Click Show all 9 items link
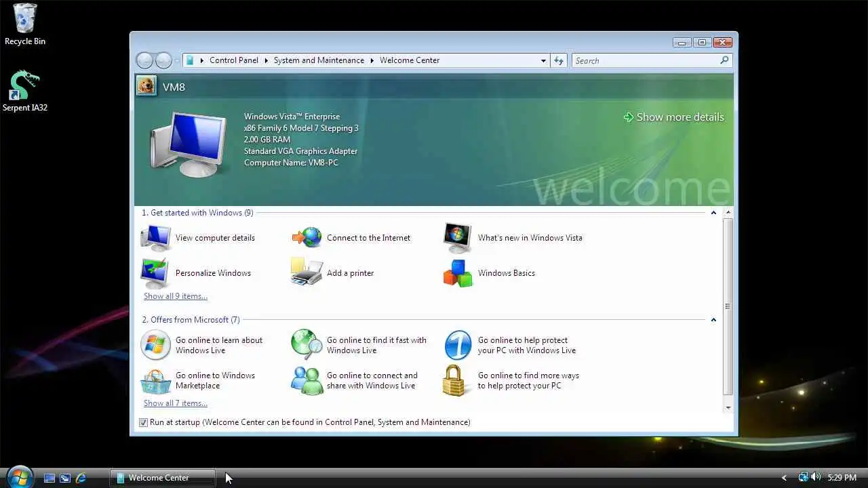 tap(176, 296)
